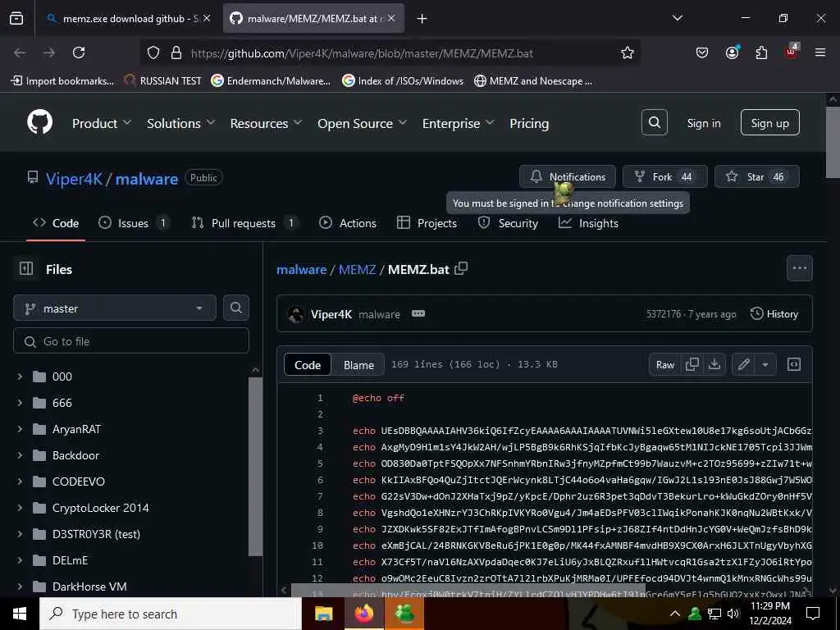Open the Pocket save icon

point(702,52)
